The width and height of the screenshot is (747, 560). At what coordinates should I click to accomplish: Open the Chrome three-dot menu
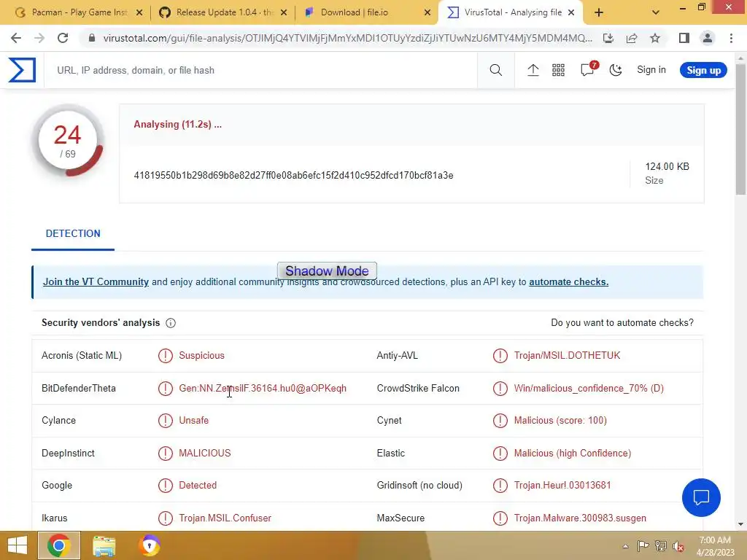[x=731, y=38]
